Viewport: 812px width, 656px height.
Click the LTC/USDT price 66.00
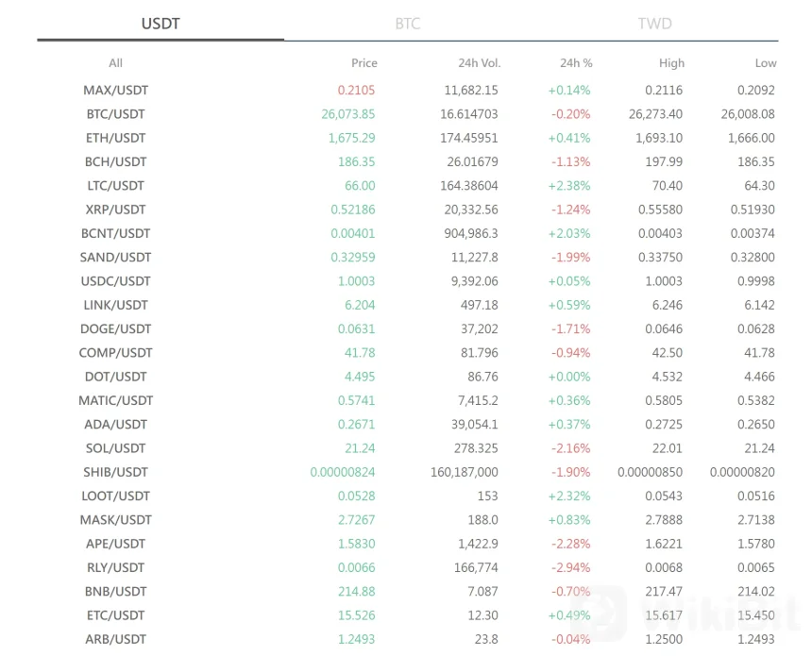click(x=359, y=186)
